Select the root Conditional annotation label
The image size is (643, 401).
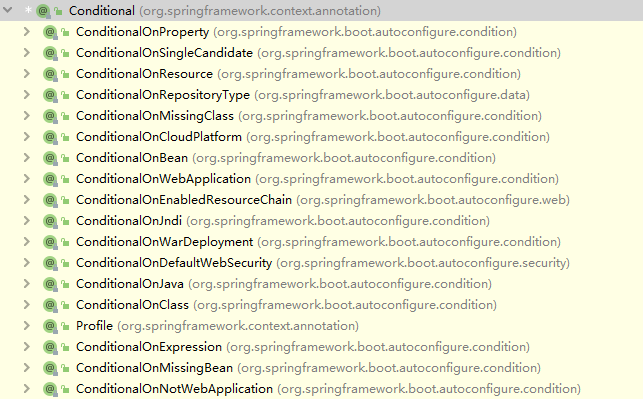click(x=103, y=11)
